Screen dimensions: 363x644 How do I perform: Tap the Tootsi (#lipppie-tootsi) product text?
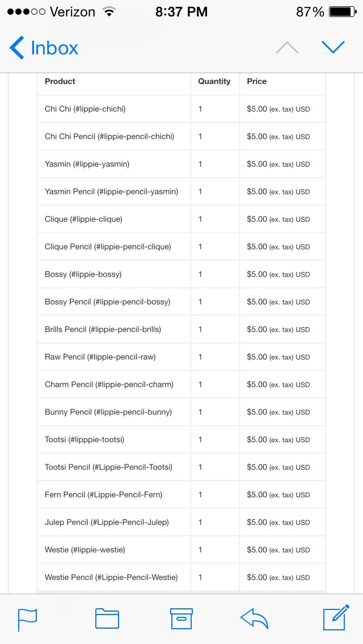pyautogui.click(x=85, y=439)
